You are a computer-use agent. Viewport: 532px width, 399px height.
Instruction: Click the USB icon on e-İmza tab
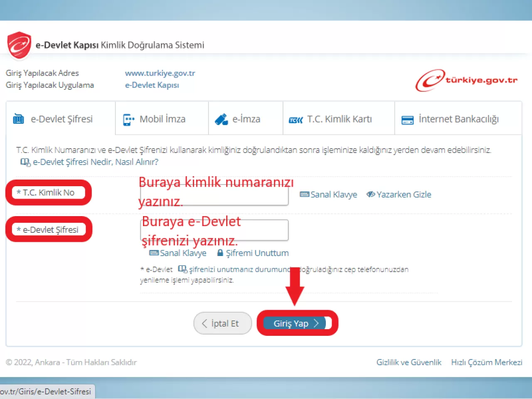point(222,118)
